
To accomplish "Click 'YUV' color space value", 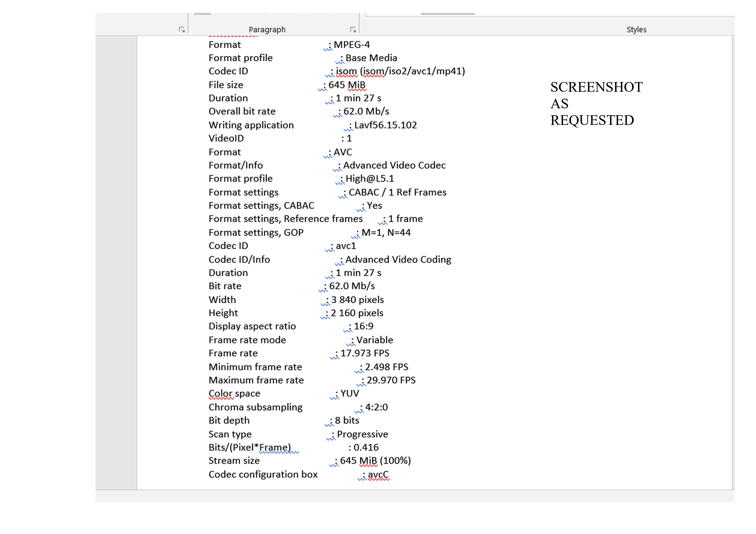I will (x=350, y=393).
